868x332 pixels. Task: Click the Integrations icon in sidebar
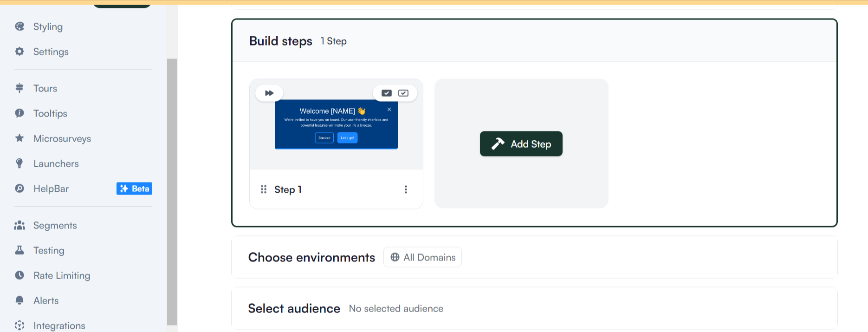tap(19, 325)
